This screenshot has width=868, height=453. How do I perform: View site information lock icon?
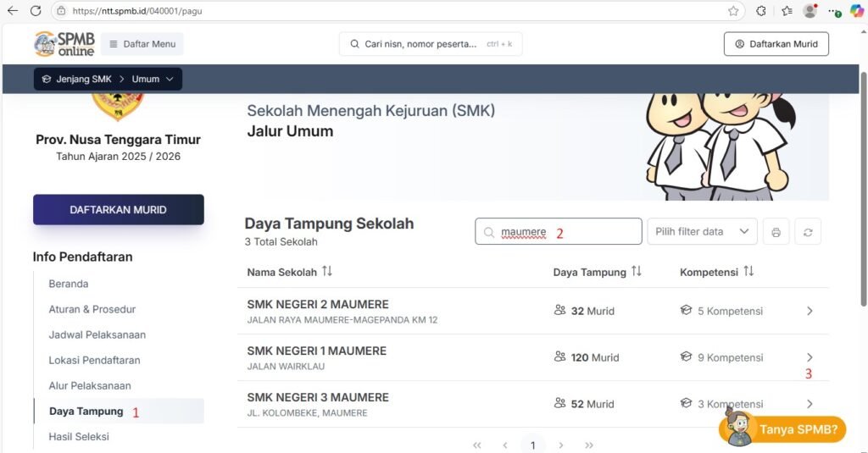(61, 10)
